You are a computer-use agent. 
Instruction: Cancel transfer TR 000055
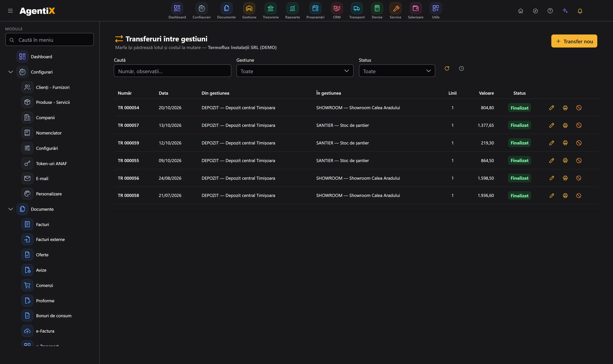pyautogui.click(x=579, y=160)
